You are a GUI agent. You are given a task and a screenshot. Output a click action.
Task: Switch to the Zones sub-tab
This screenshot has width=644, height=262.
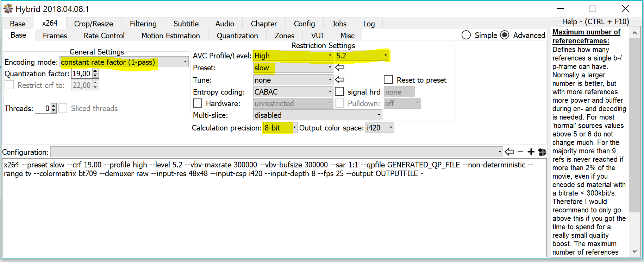pos(285,36)
